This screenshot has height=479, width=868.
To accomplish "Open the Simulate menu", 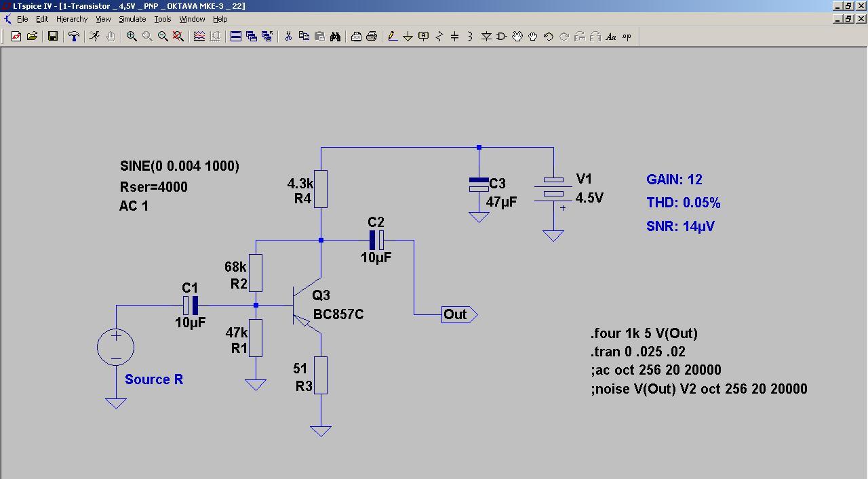I will point(132,19).
